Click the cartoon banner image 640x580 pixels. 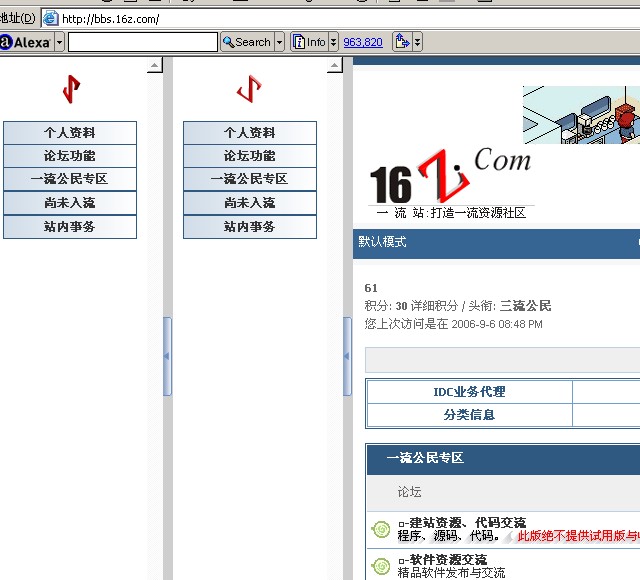[x=581, y=115]
